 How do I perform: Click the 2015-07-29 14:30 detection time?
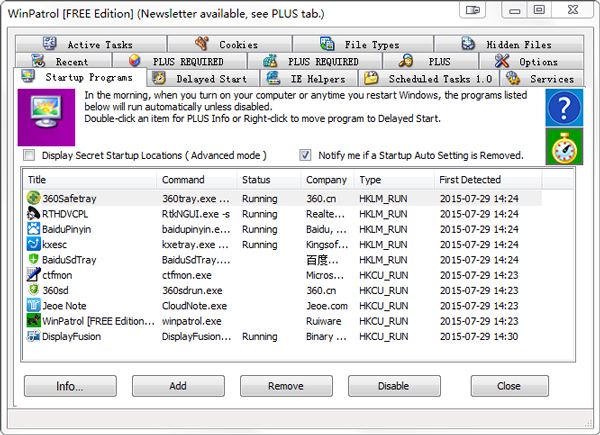coord(479,336)
